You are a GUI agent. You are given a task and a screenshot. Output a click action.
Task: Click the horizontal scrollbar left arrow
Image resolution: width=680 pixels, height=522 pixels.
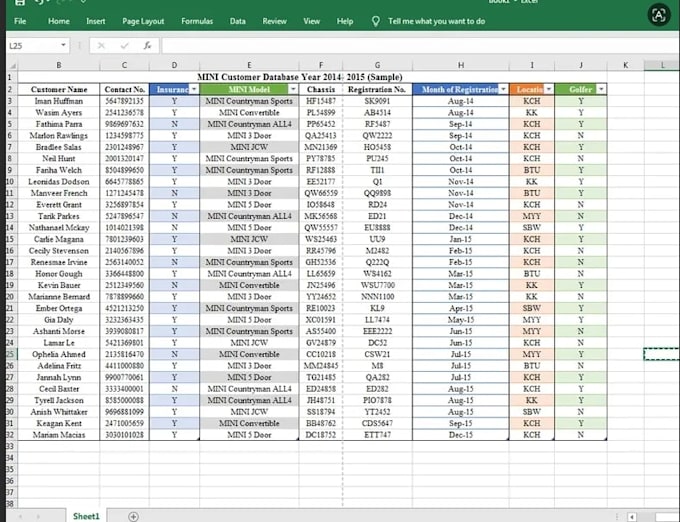tap(632, 517)
